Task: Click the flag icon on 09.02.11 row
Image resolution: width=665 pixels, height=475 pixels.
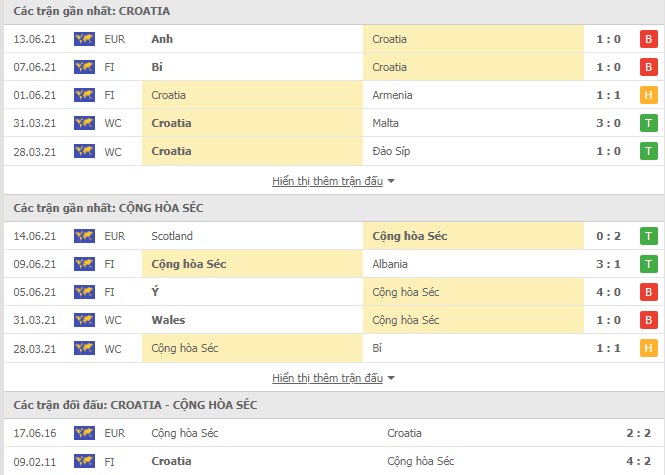Action: coord(84,461)
